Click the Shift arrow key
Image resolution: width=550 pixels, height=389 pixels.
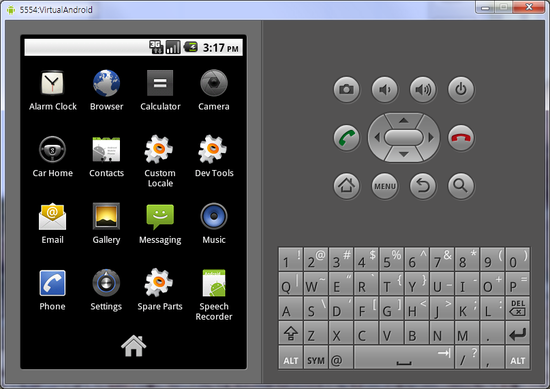point(290,333)
